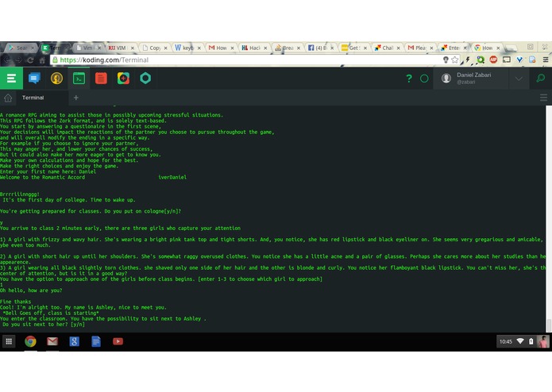This screenshot has width=552, height=392.
Task: Click the home icon left of Terminal tab
Action: 8,98
